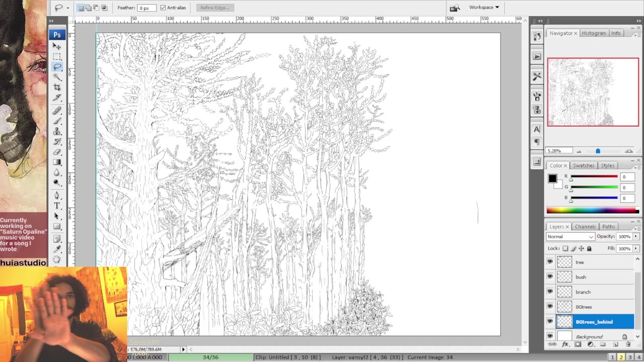Open the Go to Bridge icon
Screen dimensions: 644x362
[455, 8]
